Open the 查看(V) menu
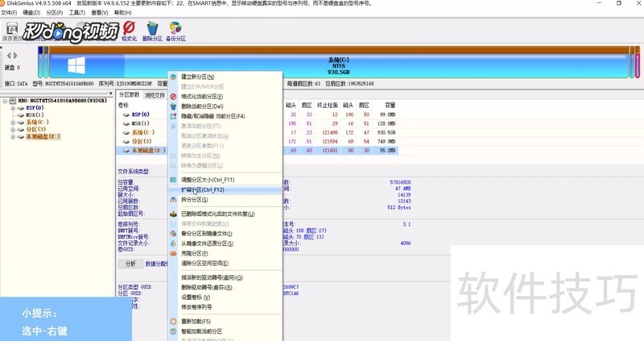Screen dimensions: 644x341 point(99,13)
